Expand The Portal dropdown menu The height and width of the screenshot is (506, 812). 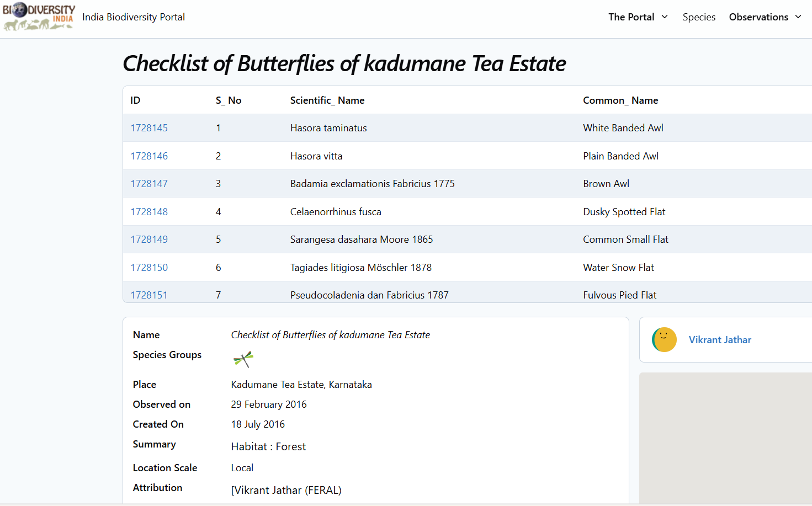point(638,17)
